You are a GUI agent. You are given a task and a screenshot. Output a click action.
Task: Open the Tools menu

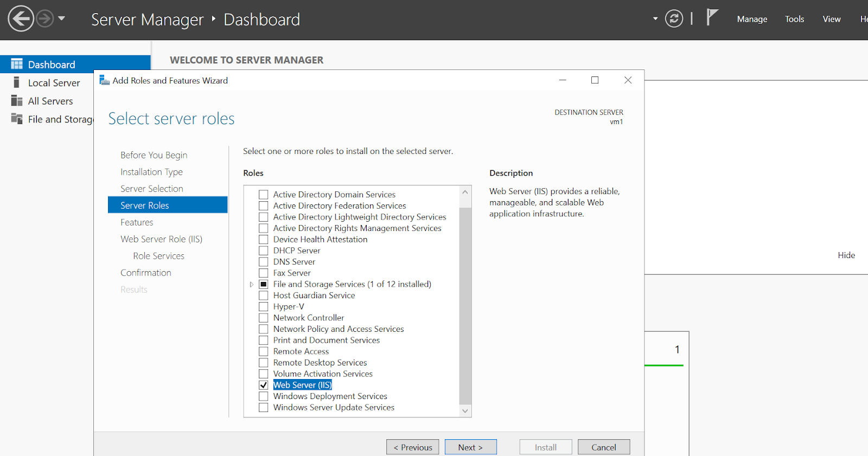(794, 19)
